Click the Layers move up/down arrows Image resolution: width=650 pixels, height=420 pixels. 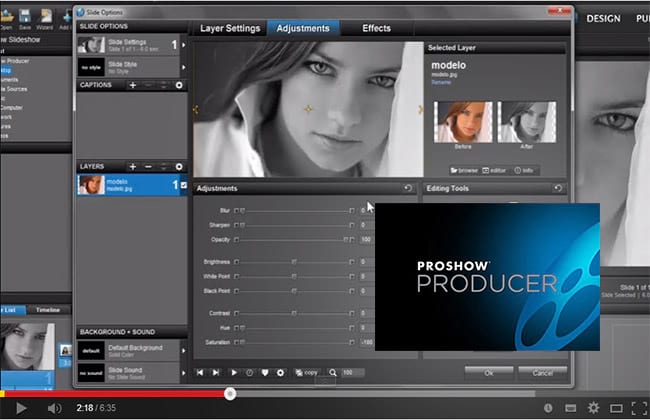pyautogui.click(x=164, y=167)
